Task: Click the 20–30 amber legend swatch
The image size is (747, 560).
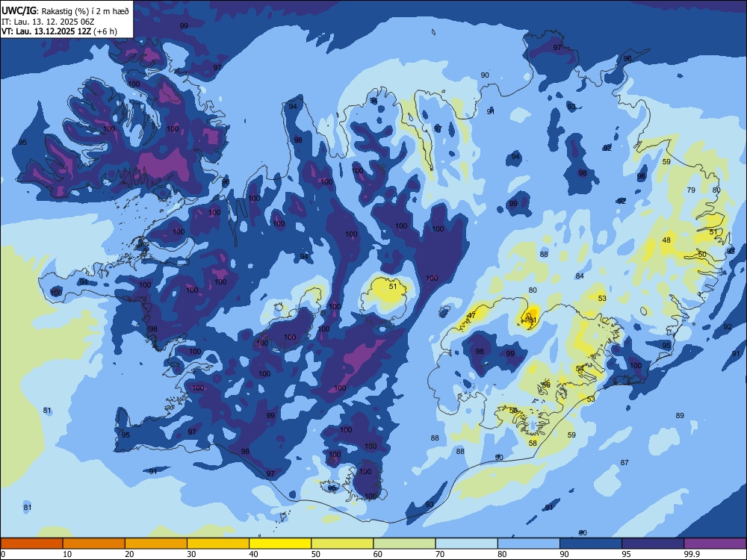Action: coord(156,544)
